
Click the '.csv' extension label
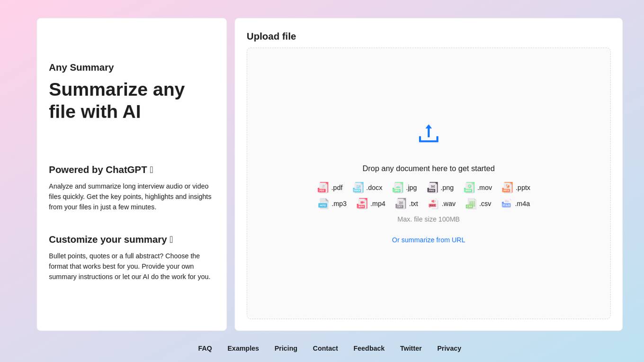click(485, 204)
